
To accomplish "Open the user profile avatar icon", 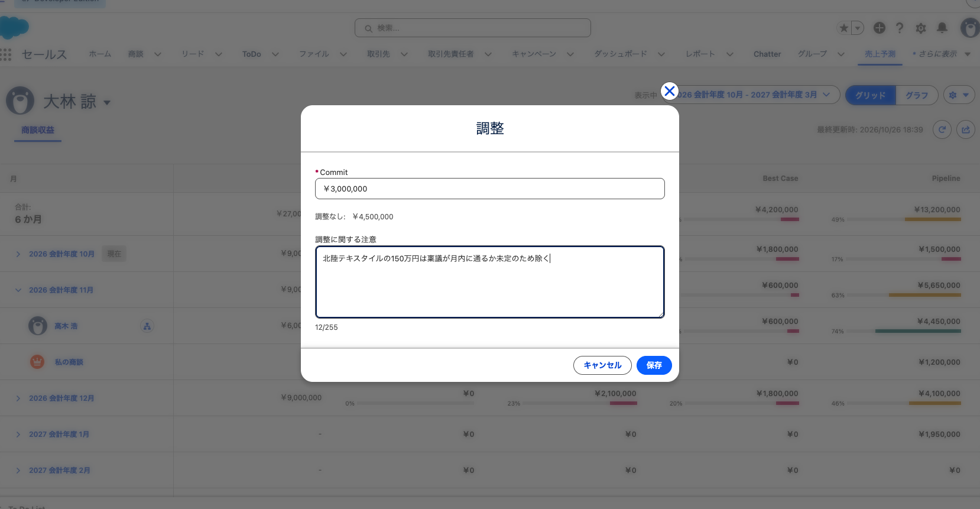I will 970,28.
